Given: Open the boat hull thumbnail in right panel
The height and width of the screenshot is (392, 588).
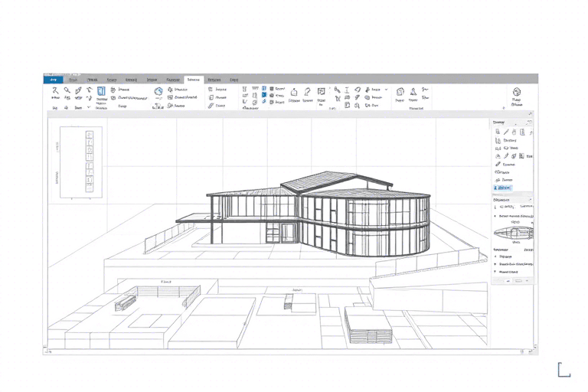Looking at the screenshot, I should tap(511, 233).
